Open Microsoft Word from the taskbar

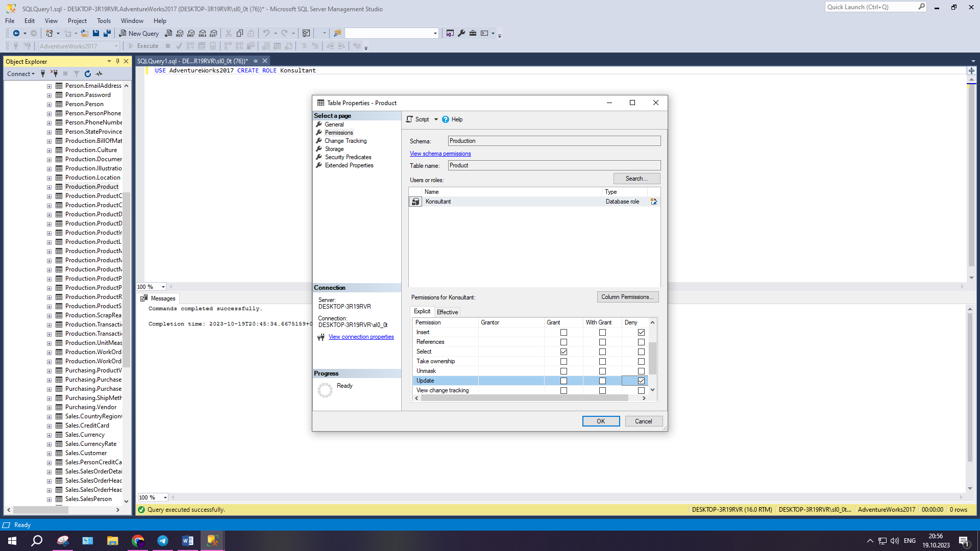point(188,541)
